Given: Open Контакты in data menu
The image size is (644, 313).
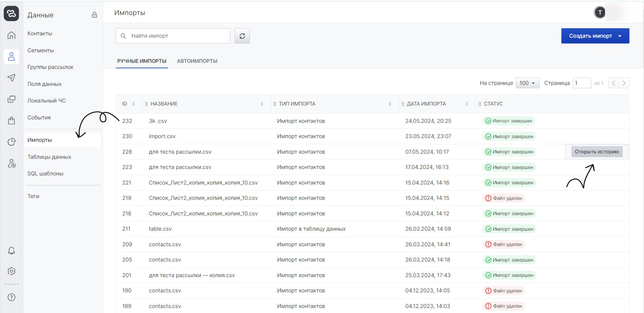Looking at the screenshot, I should (x=40, y=34).
